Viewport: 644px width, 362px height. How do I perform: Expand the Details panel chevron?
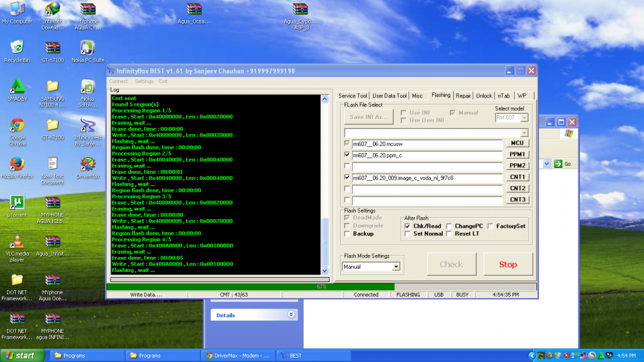point(291,315)
